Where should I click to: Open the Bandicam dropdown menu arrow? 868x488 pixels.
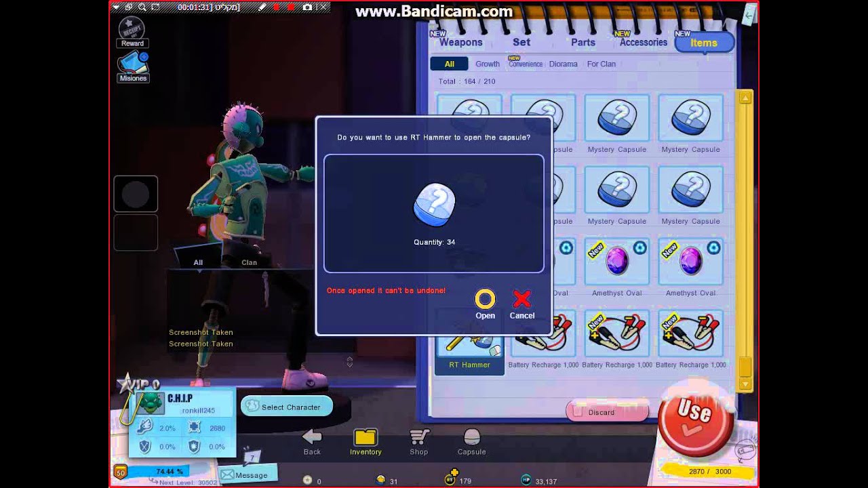tap(116, 7)
